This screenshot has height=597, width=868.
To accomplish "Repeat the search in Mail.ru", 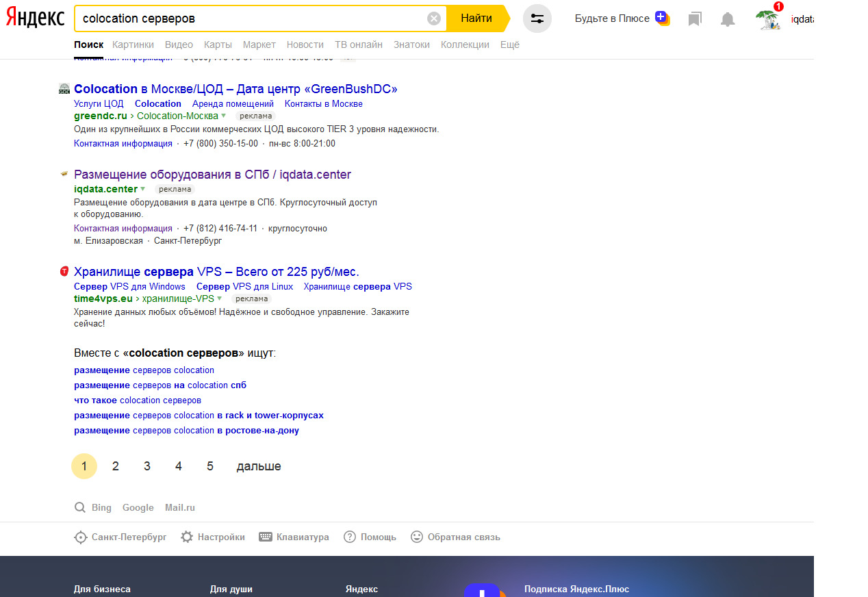I will click(180, 508).
